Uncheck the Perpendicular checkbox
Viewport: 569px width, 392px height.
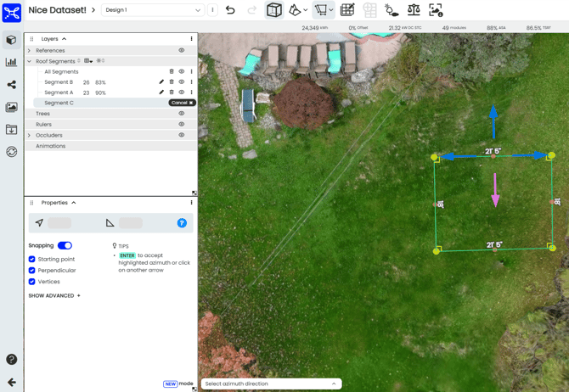tap(32, 271)
